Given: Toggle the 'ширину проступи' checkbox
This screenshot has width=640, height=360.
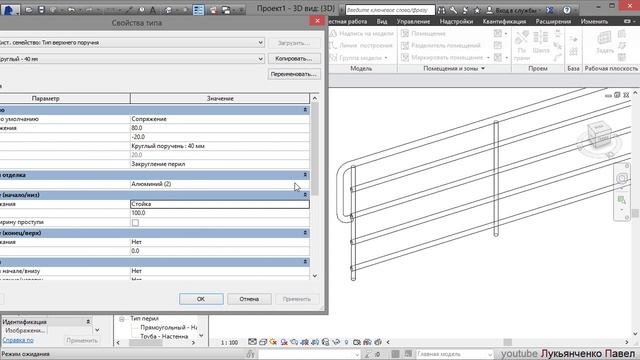Looking at the screenshot, I should [135, 222].
